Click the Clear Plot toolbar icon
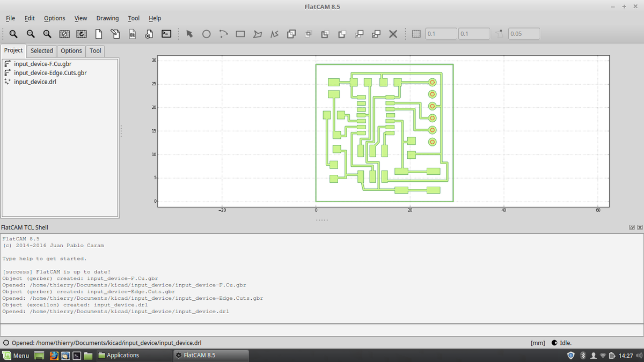The width and height of the screenshot is (644, 362). [x=64, y=34]
